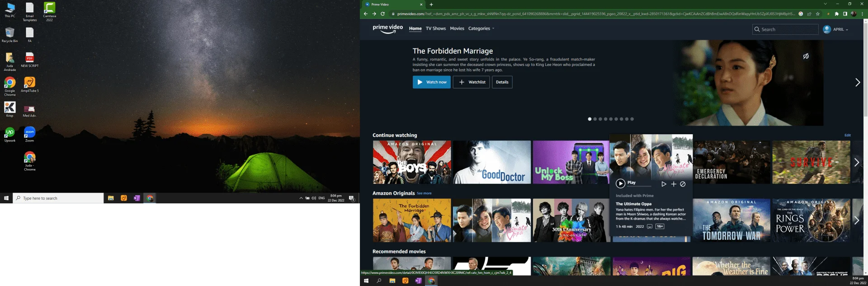The height and width of the screenshot is (286, 868).
Task: Open Camtasia 2022 desktop icon
Action: click(x=49, y=12)
